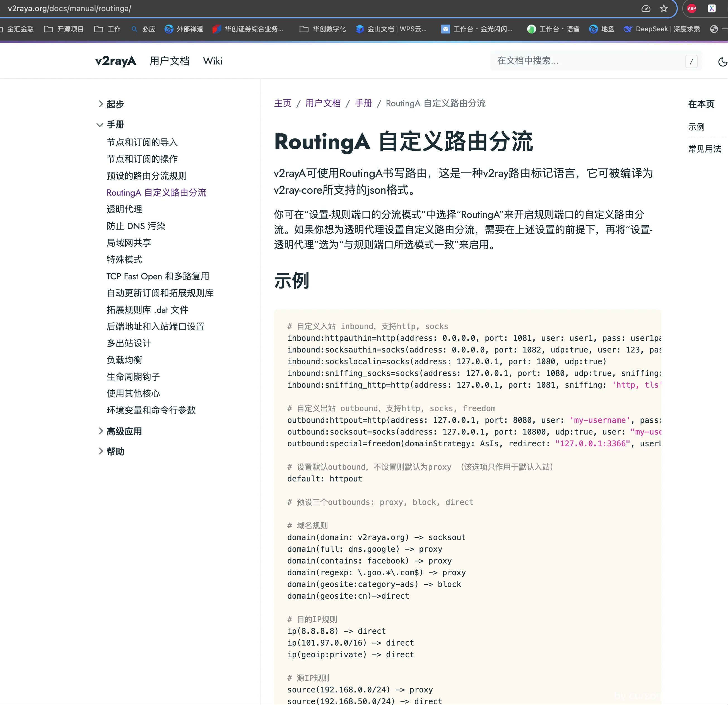The width and height of the screenshot is (728, 705).
Task: Click the 手册 breadcrumb link
Action: [363, 103]
